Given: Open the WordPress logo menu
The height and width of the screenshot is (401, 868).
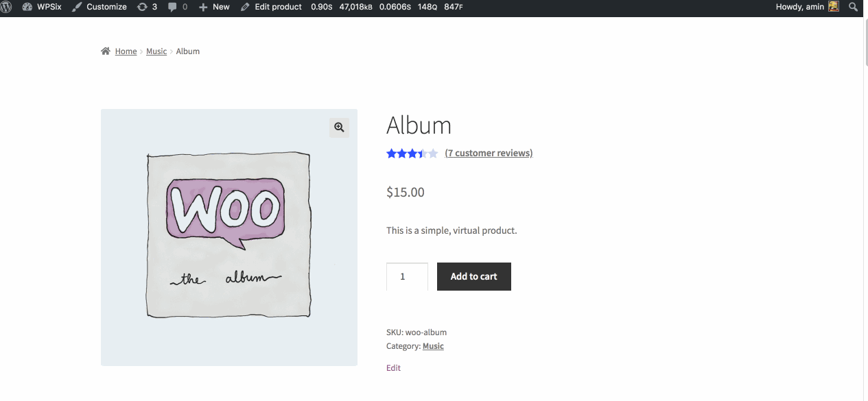Looking at the screenshot, I should [x=7, y=7].
